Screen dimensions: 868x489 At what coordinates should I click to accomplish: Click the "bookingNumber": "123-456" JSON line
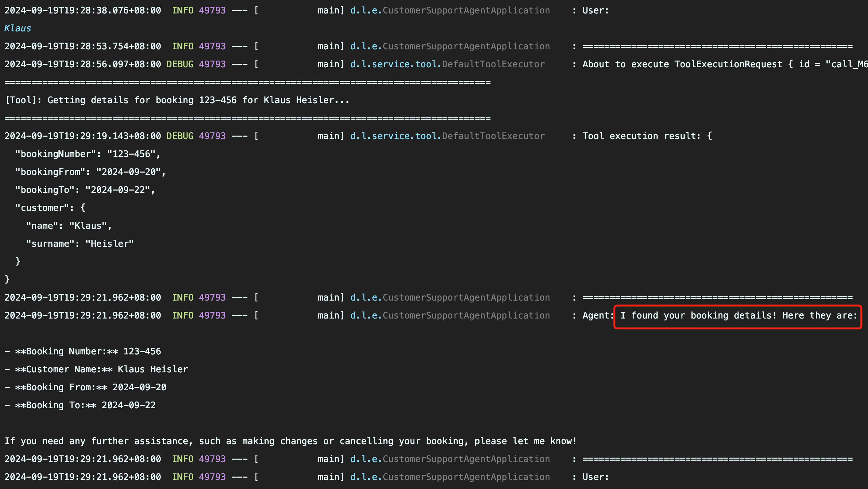click(88, 154)
